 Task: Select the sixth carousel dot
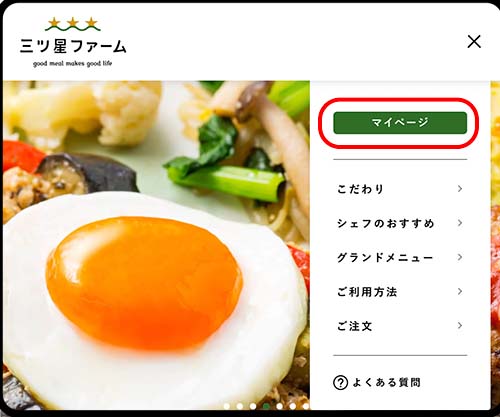coord(293,406)
